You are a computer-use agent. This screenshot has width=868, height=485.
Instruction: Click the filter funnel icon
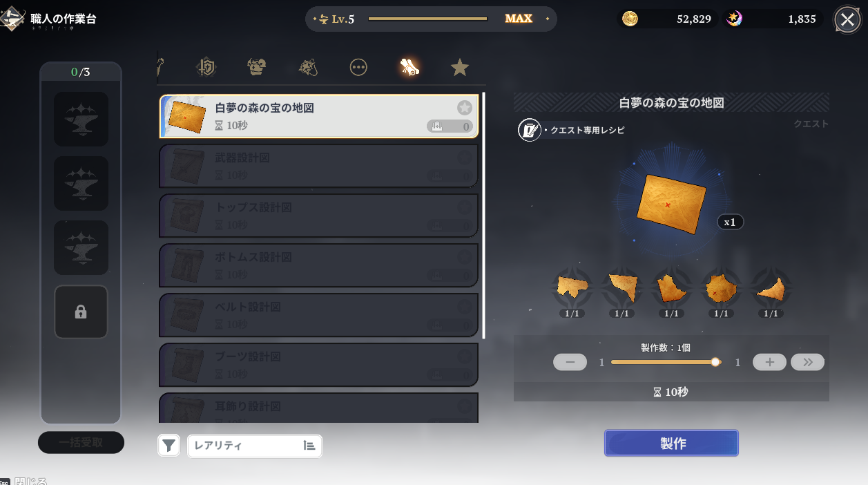[x=169, y=446]
